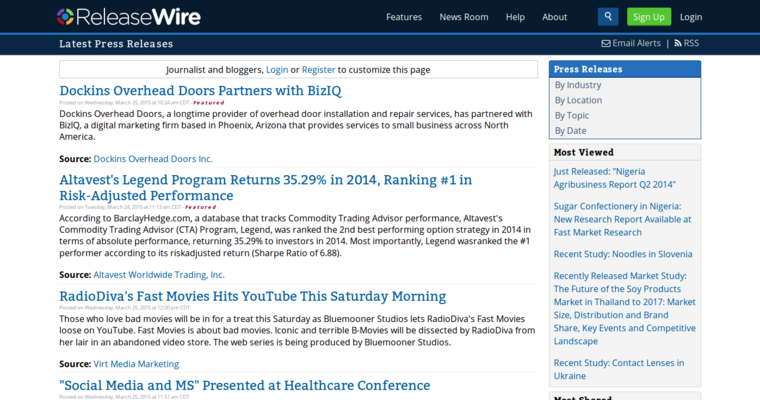Click the RSS text link
This screenshot has width=760, height=400.
(x=691, y=44)
